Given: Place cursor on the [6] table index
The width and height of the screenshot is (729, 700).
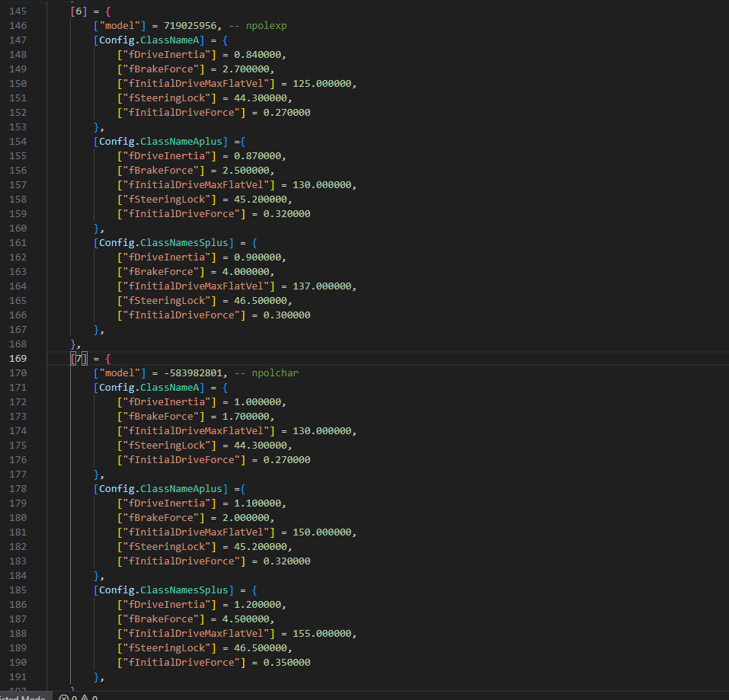Looking at the screenshot, I should (78, 11).
